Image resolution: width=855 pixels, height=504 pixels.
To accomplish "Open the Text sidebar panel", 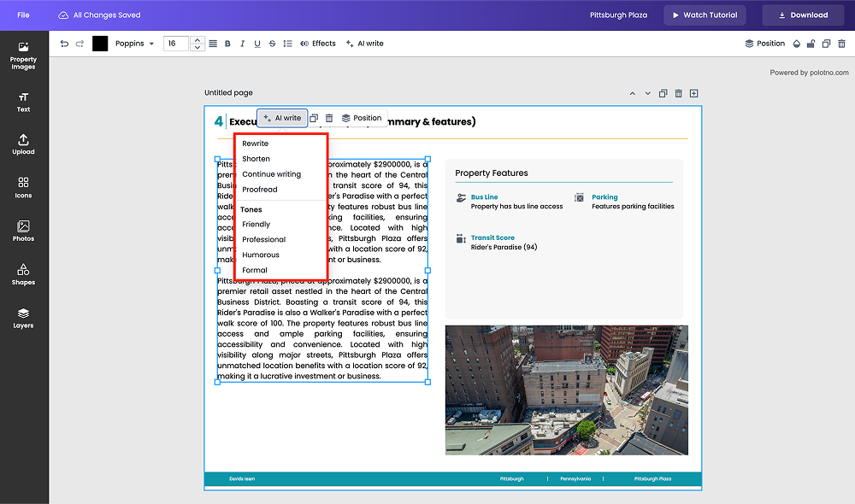I will point(23,102).
